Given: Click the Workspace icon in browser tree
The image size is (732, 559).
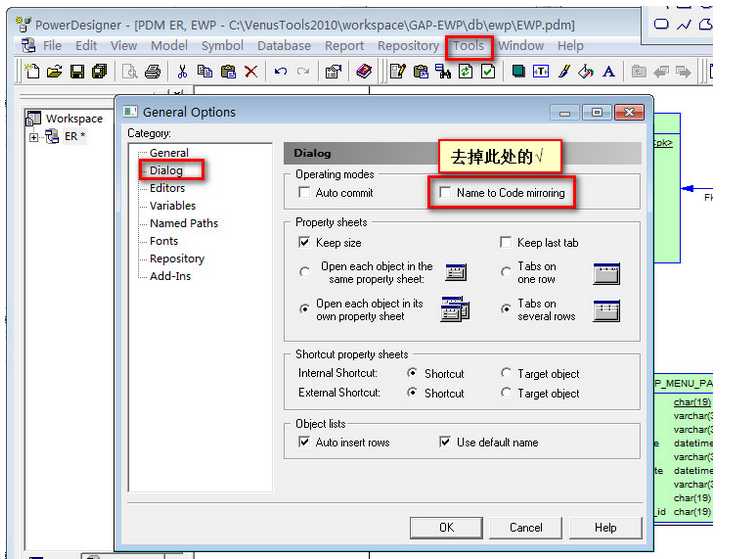Looking at the screenshot, I should pyautogui.click(x=33, y=119).
